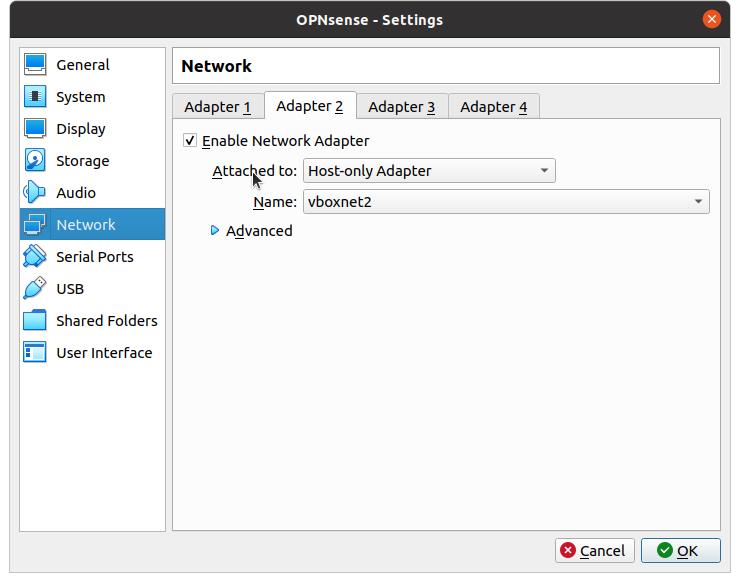740x582 pixels.
Task: Select the USB plug icon
Action: click(35, 288)
